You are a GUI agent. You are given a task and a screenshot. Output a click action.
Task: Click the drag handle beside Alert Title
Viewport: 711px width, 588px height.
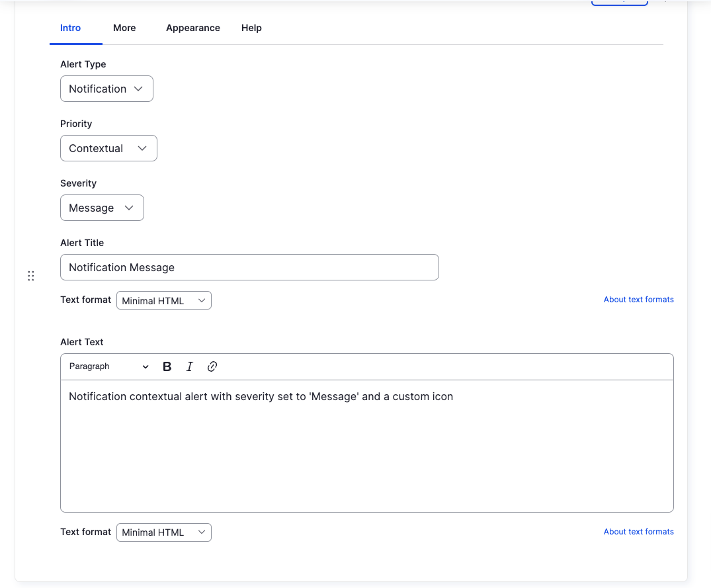click(30, 276)
